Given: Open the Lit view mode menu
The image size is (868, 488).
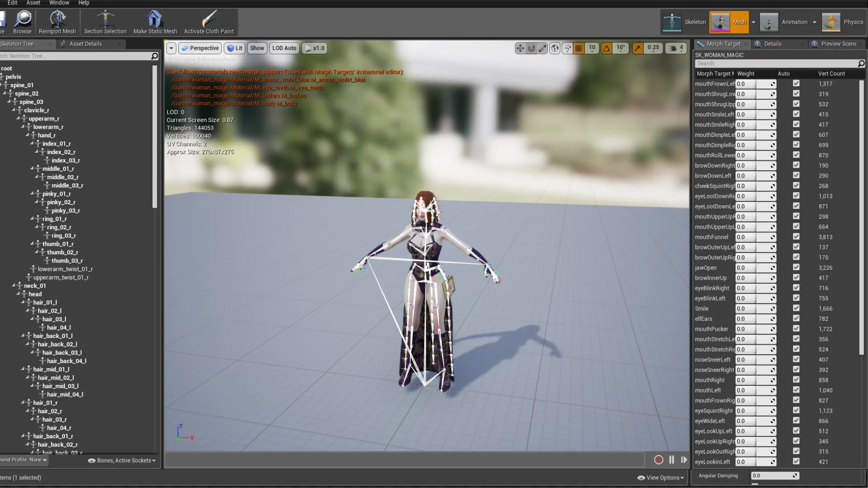Looking at the screenshot, I should point(235,48).
